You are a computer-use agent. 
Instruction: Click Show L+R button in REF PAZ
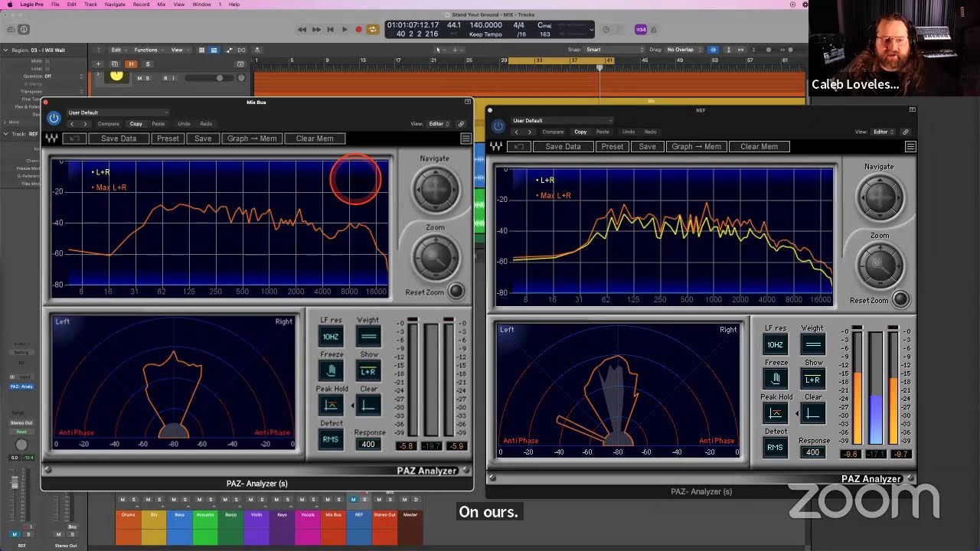tap(812, 379)
